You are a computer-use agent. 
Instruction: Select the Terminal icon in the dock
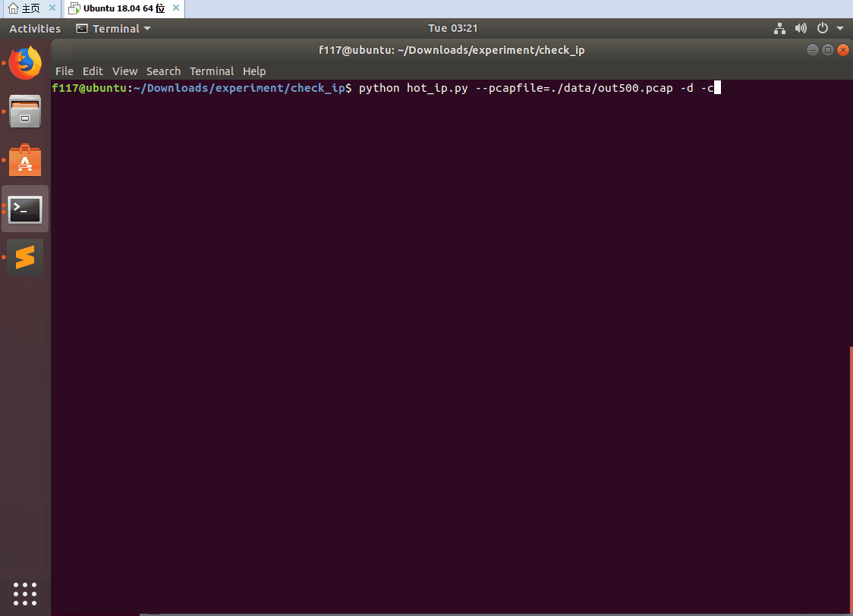[25, 209]
